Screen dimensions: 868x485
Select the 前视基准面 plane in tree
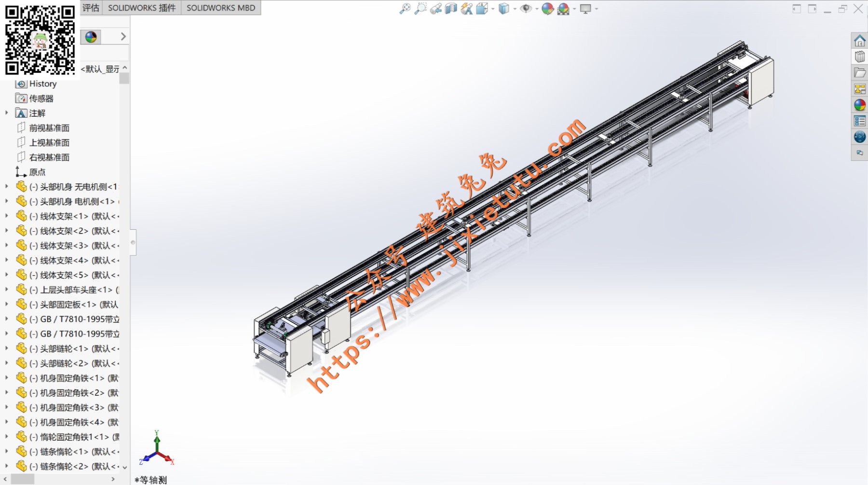[x=49, y=128]
